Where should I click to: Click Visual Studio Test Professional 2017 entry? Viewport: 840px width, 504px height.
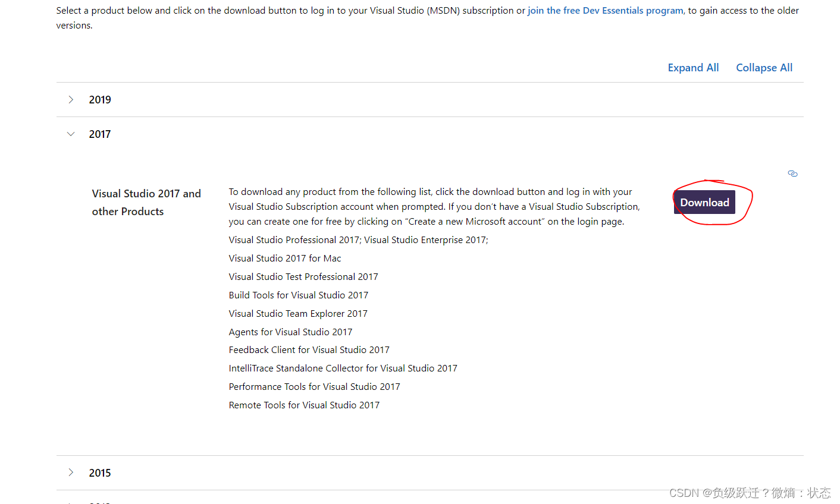pos(303,277)
